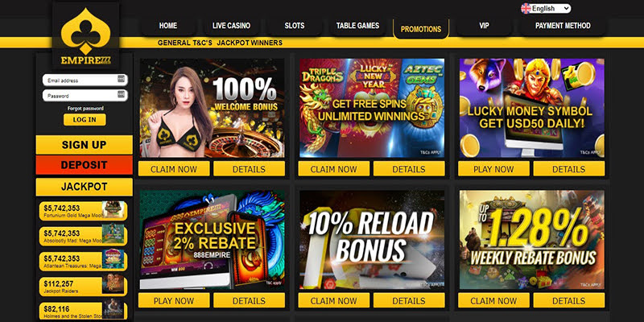Screen dimensions: 644x322
Task: Click the autofill icon in Password field
Action: point(121,94)
